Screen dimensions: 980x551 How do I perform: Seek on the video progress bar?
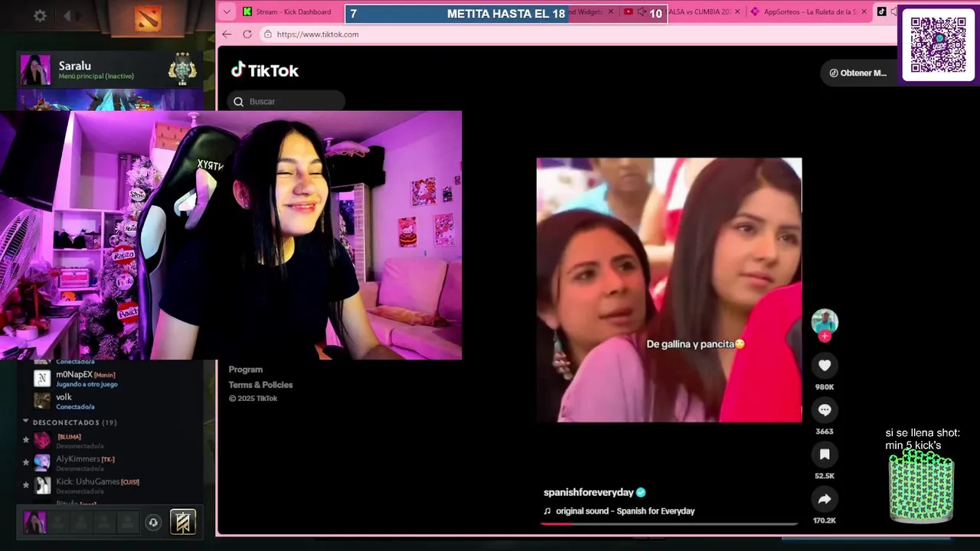click(669, 523)
